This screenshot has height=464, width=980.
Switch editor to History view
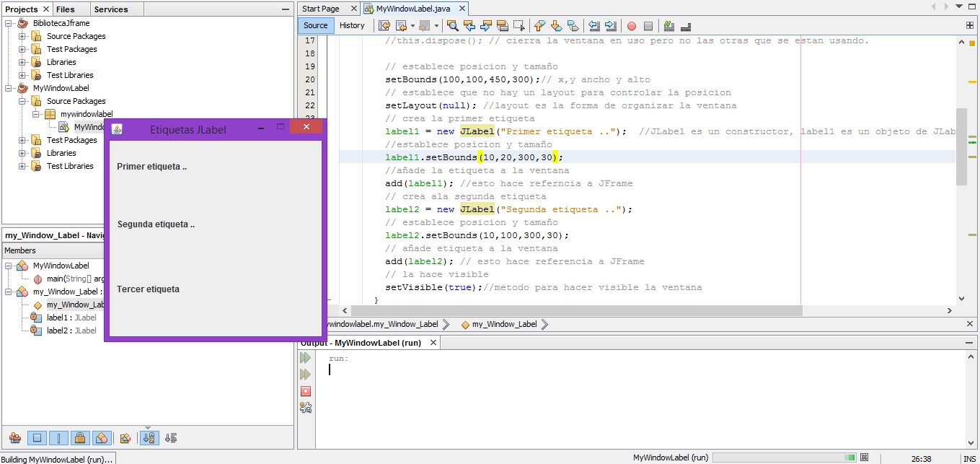(x=352, y=25)
